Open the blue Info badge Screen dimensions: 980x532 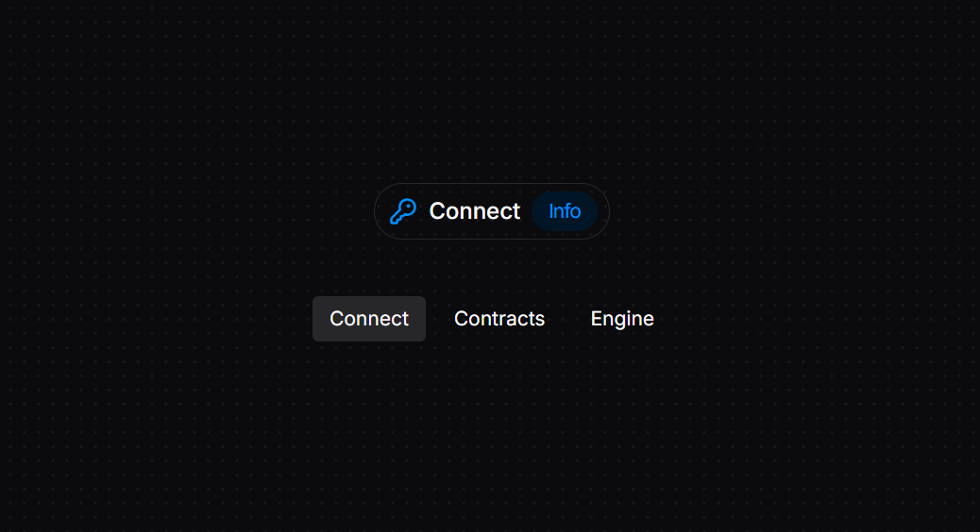[565, 211]
